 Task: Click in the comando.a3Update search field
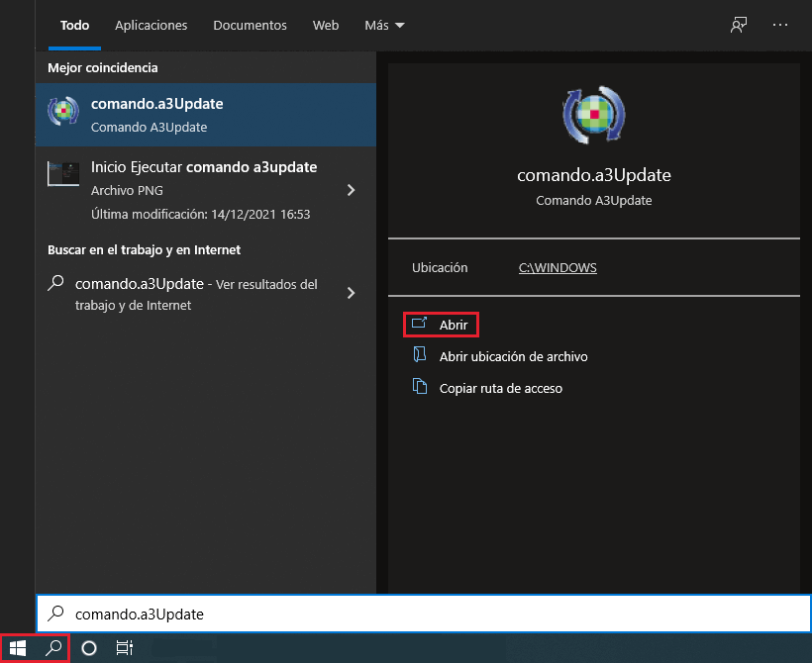point(424,614)
